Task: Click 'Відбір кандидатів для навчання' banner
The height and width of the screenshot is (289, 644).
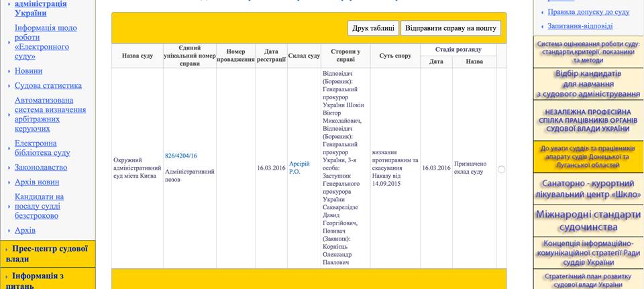Action: [588, 84]
